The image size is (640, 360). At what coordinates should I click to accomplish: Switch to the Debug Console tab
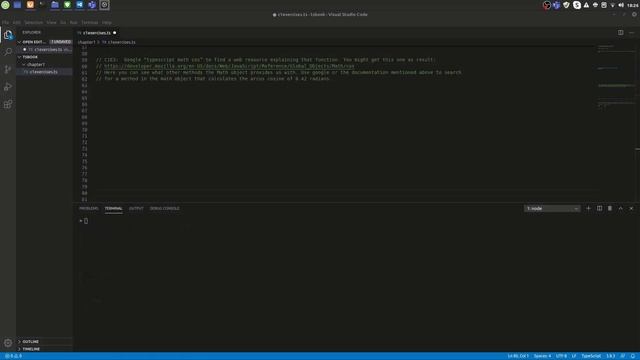(164, 209)
